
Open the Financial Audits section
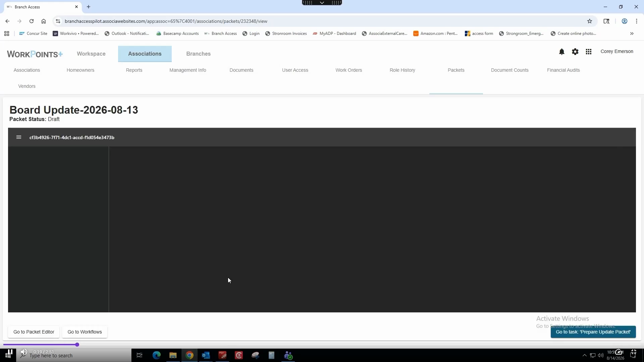click(563, 70)
